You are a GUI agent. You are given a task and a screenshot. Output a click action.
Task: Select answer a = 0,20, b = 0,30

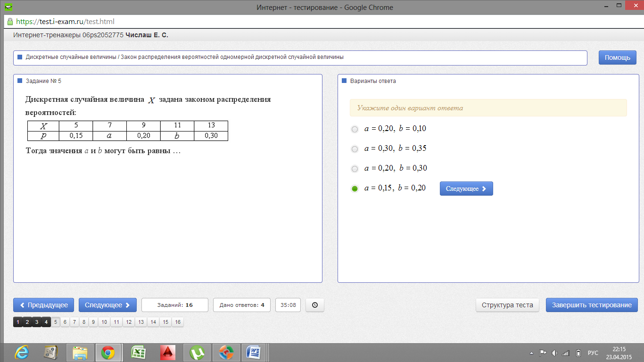[355, 169]
